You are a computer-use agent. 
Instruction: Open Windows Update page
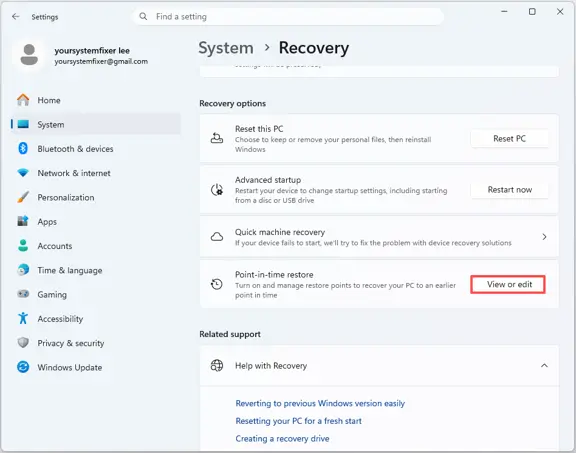click(x=96, y=367)
